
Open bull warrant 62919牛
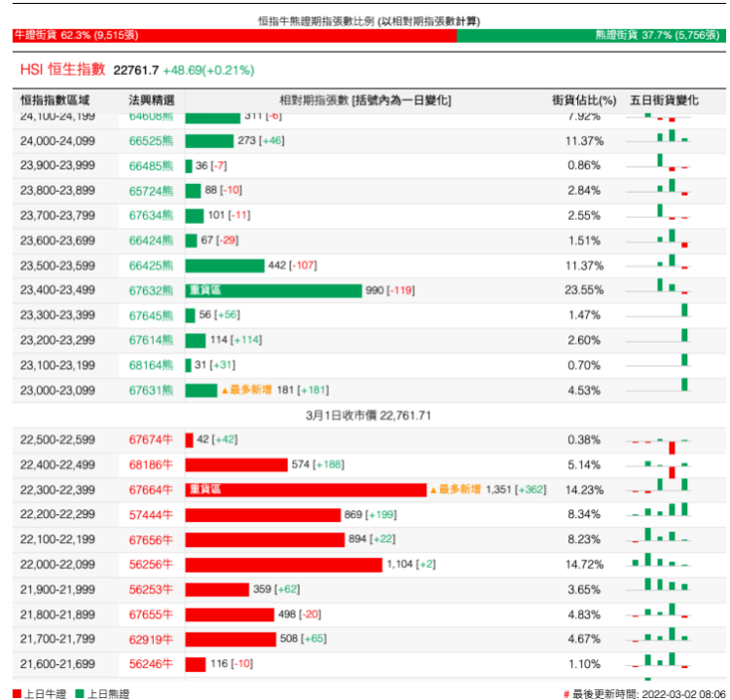click(151, 640)
